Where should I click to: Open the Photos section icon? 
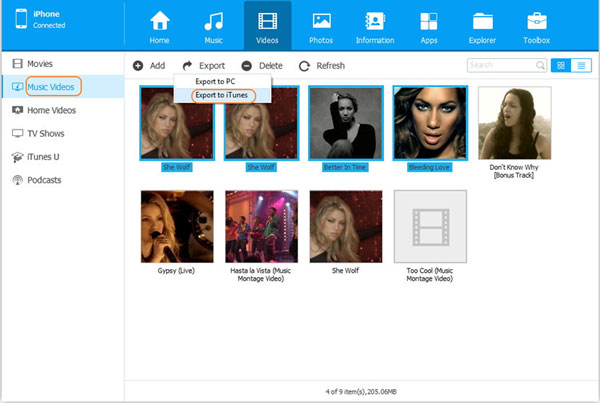coord(321,21)
